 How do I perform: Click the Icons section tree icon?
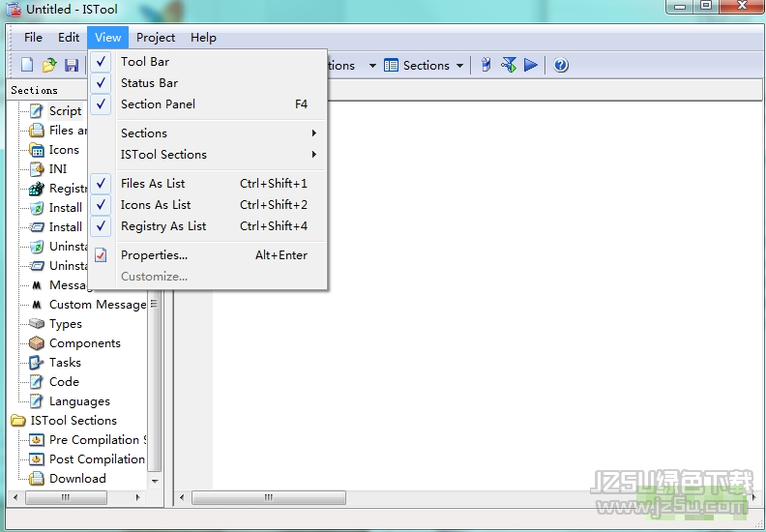tap(36, 150)
